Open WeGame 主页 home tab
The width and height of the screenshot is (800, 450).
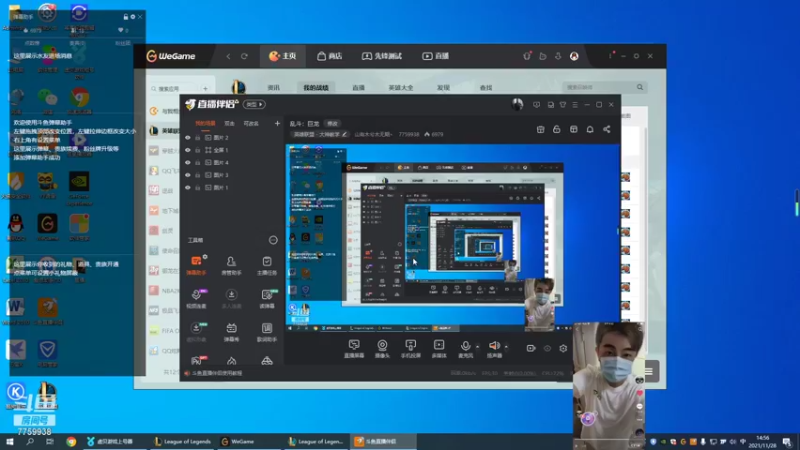pyautogui.click(x=283, y=56)
